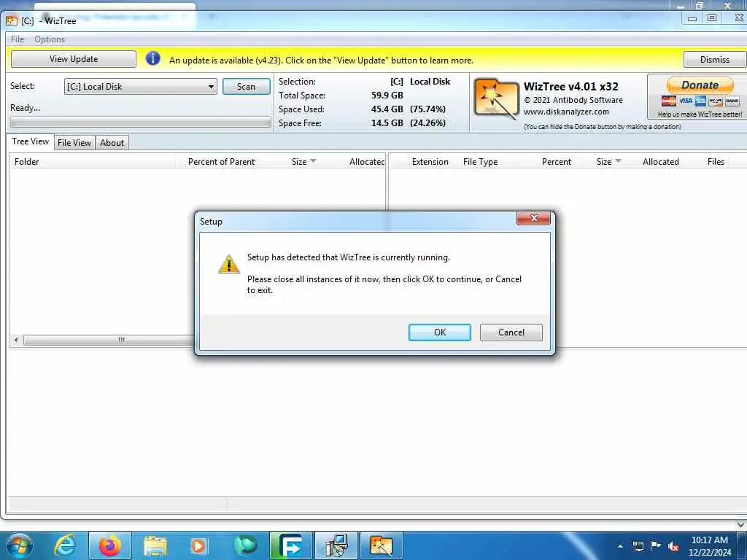This screenshot has height=560, width=747.
Task: Switch to the WizTree taskbar icon
Action: [x=381, y=545]
